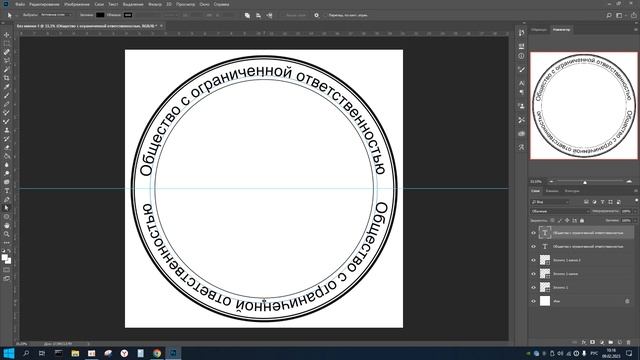Viewport: 640px width, 360px height.
Task: Open path alignment options
Action: coord(258,15)
